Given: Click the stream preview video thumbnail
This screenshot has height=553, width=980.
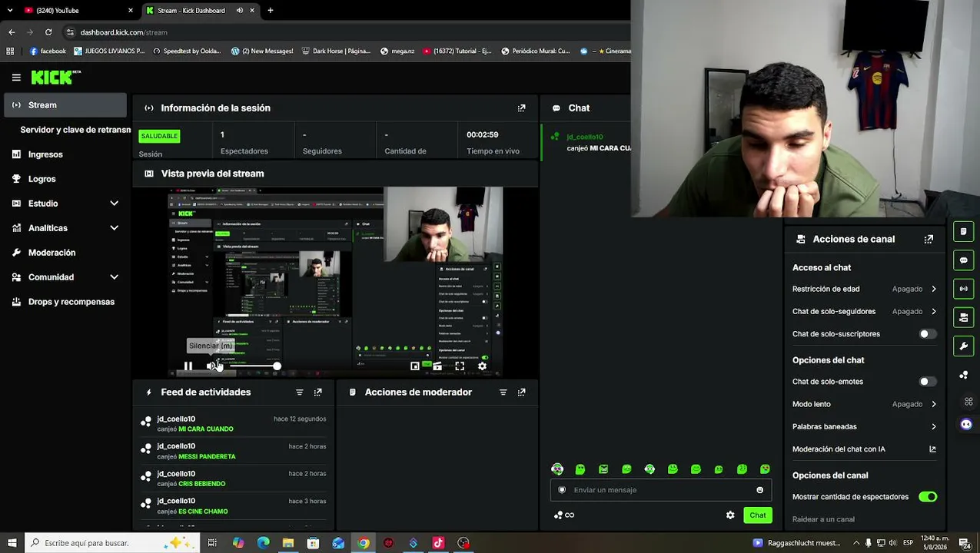Looking at the screenshot, I should (335, 281).
